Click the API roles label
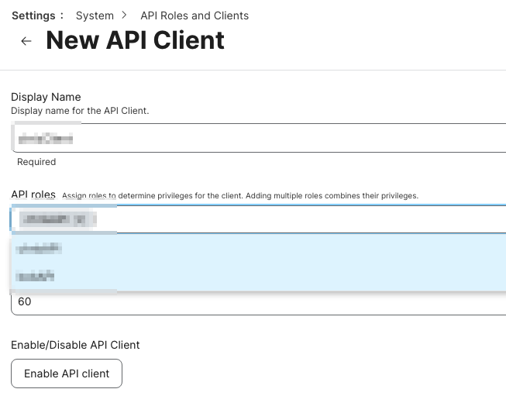This screenshot has height=420, width=506. pos(33,195)
